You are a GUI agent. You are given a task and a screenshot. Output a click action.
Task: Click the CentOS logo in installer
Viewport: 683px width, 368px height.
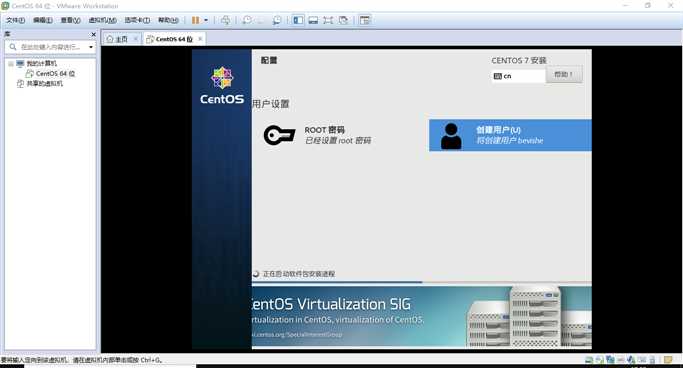(x=222, y=85)
